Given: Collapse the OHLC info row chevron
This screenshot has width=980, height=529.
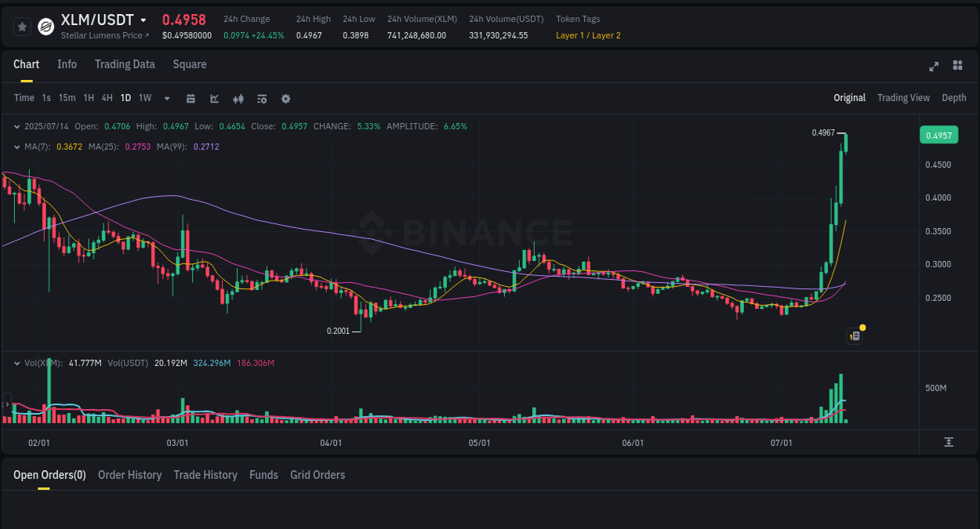Looking at the screenshot, I should coord(18,126).
